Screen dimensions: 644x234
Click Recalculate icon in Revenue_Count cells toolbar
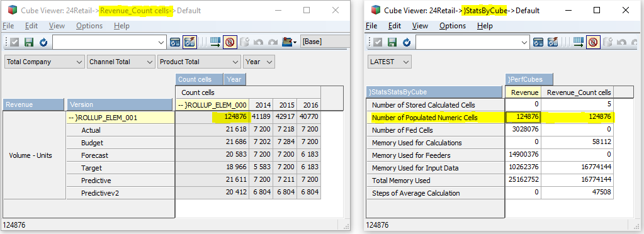pos(176,42)
